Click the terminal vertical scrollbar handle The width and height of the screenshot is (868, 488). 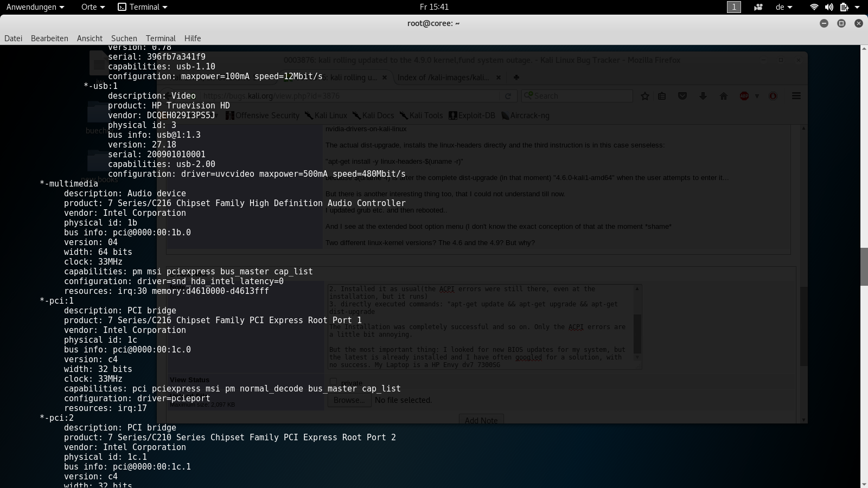[x=864, y=266]
